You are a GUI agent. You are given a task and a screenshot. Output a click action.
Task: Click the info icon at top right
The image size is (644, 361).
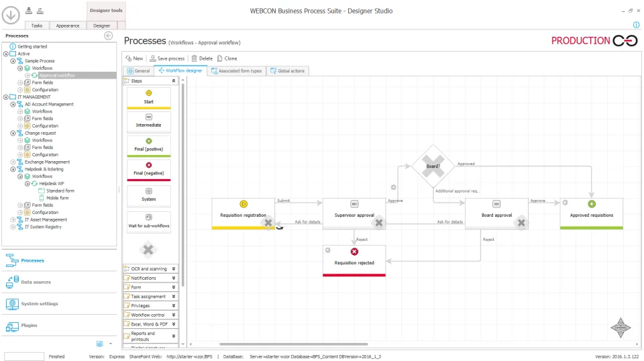636,25
